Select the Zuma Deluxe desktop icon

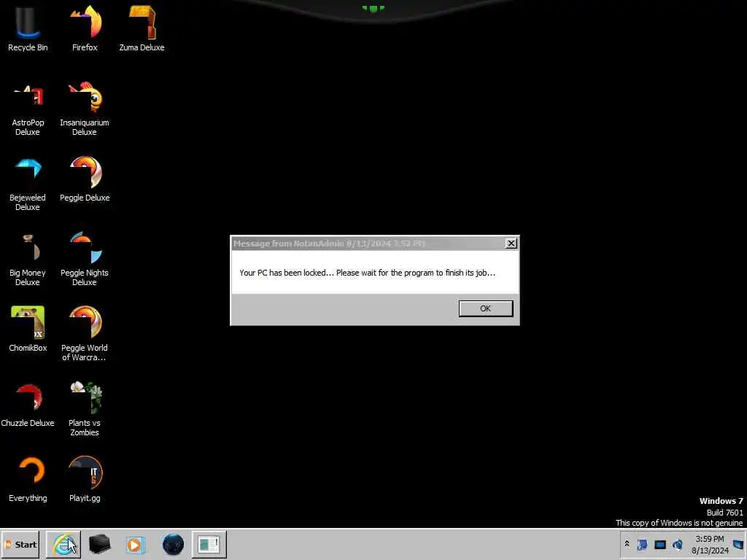[x=142, y=28]
